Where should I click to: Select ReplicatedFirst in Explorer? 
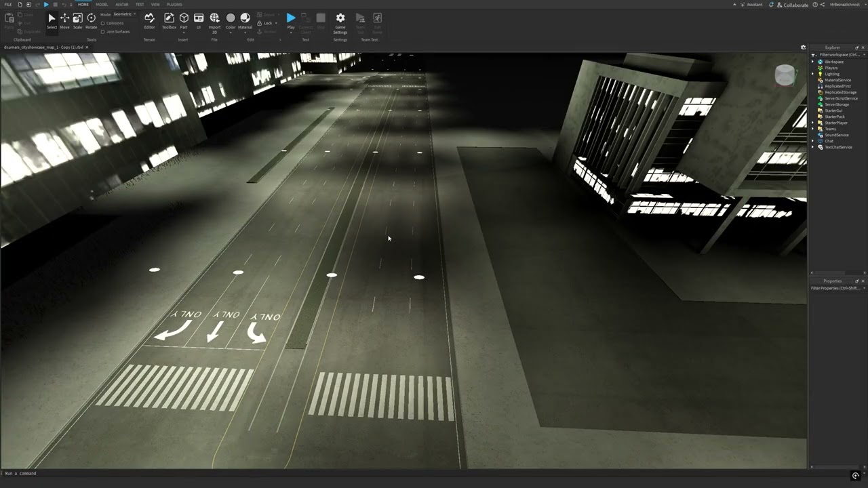click(x=837, y=86)
